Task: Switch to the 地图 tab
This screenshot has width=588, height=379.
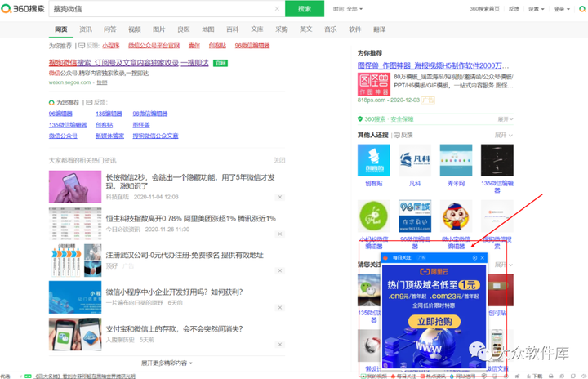Action: 208,29
